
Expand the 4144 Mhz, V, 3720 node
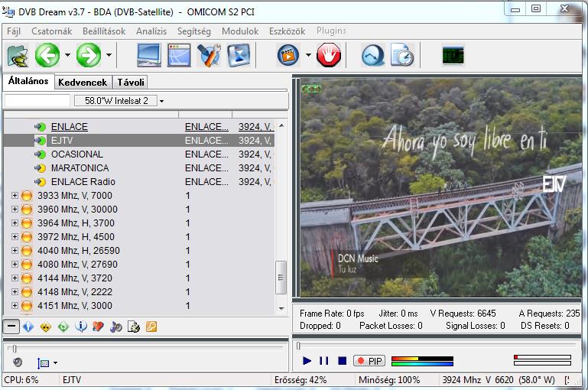[x=15, y=278]
